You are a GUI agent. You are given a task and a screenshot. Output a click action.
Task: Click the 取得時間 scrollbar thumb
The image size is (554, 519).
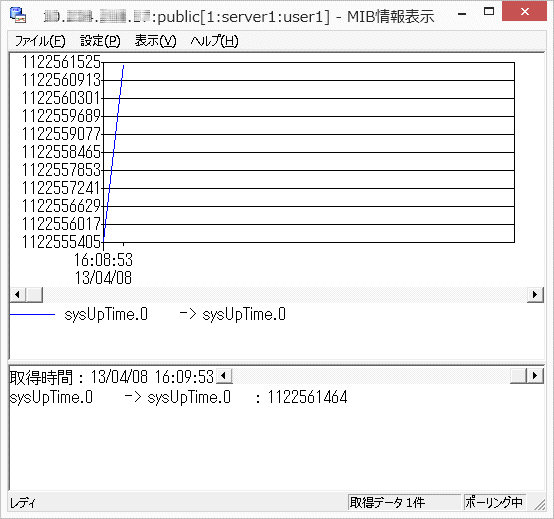pyautogui.click(x=518, y=376)
